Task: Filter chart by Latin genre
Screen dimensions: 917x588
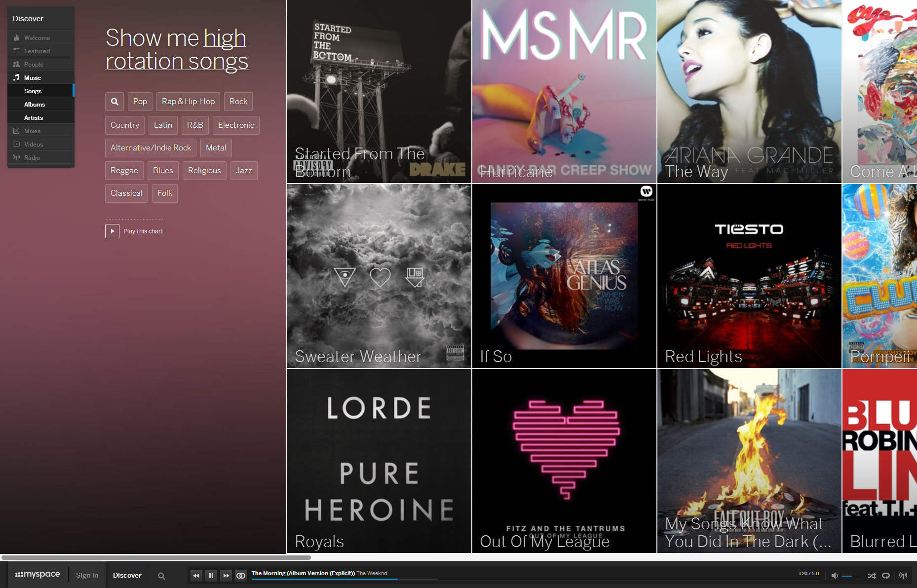Action: pyautogui.click(x=163, y=125)
